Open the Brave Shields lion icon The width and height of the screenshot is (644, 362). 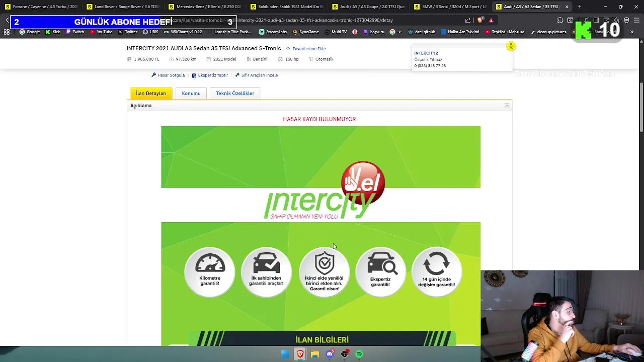480,20
